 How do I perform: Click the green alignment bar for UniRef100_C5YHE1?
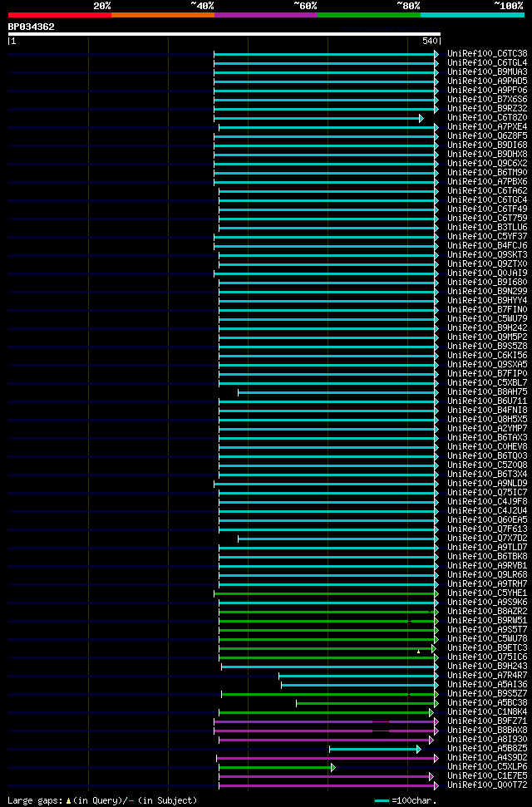click(326, 594)
